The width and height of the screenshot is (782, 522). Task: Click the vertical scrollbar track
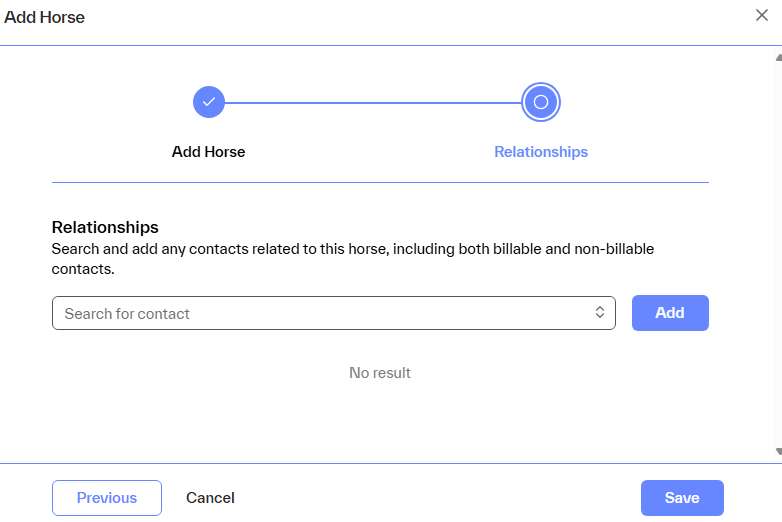point(778,250)
